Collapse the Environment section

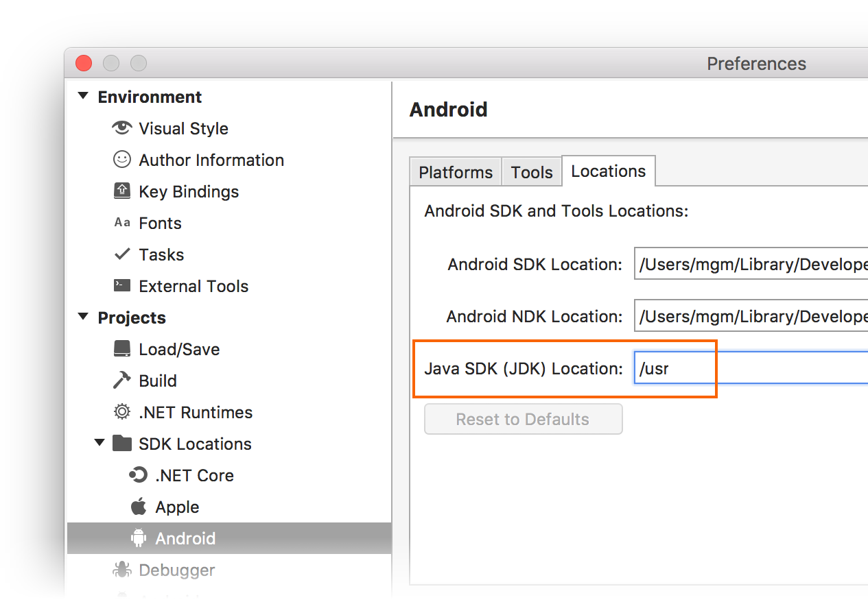click(83, 96)
